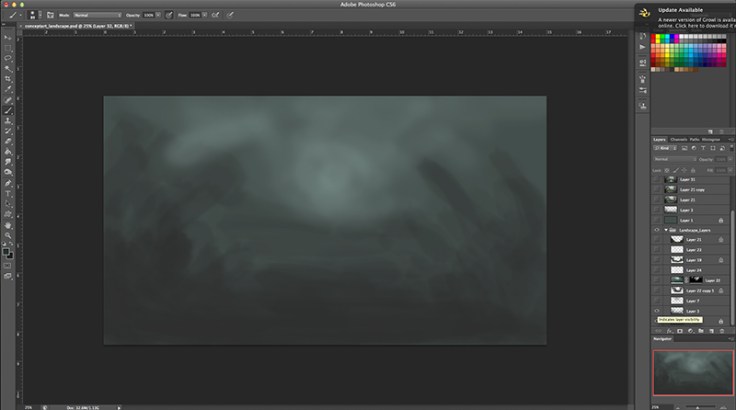Show Layer 7 via visibility box
The width and height of the screenshot is (736, 410).
point(657,301)
